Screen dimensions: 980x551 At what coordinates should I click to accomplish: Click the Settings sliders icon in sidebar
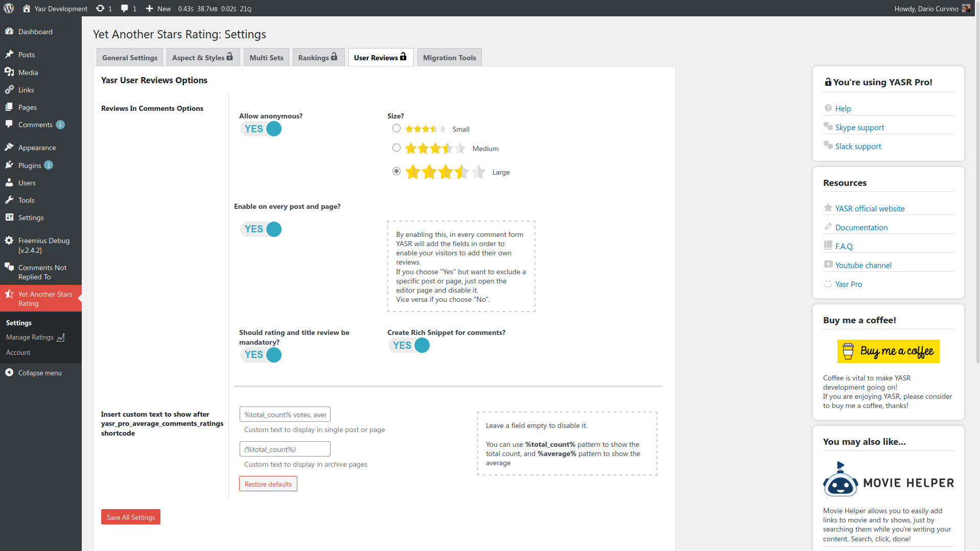pyautogui.click(x=9, y=217)
